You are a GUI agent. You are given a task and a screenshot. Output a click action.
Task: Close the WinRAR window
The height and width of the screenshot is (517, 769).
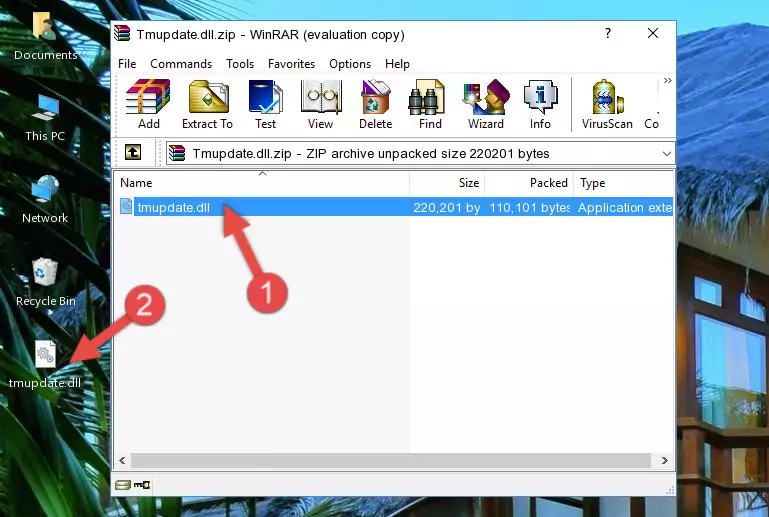coord(653,33)
